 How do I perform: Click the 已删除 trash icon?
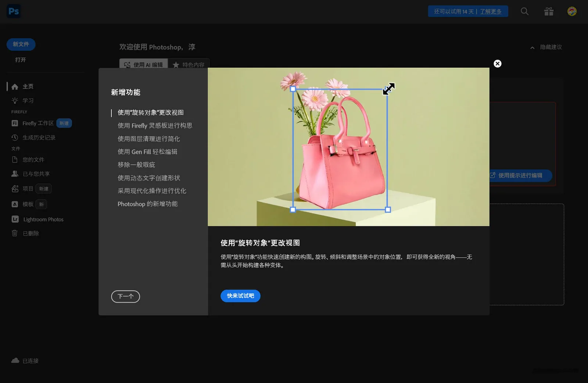(x=15, y=233)
